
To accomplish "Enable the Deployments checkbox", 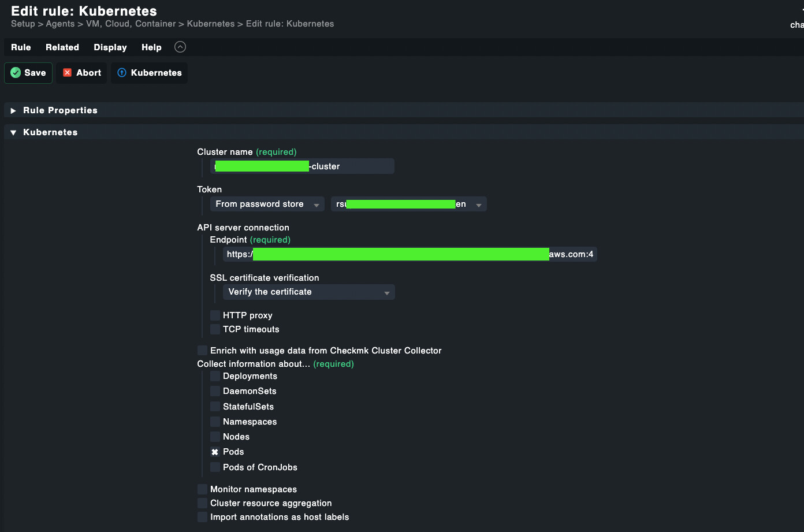I will [215, 377].
